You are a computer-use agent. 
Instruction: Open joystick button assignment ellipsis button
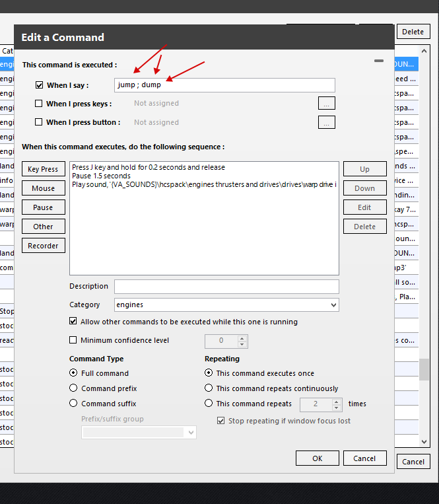(326, 122)
